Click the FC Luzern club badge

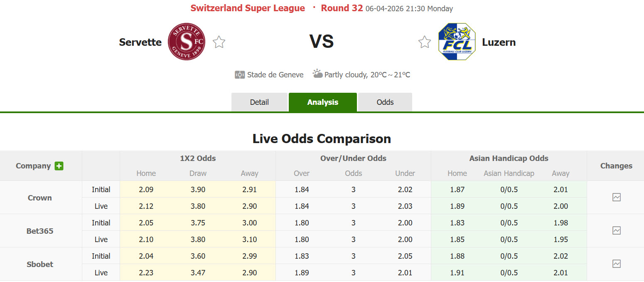coord(457,42)
